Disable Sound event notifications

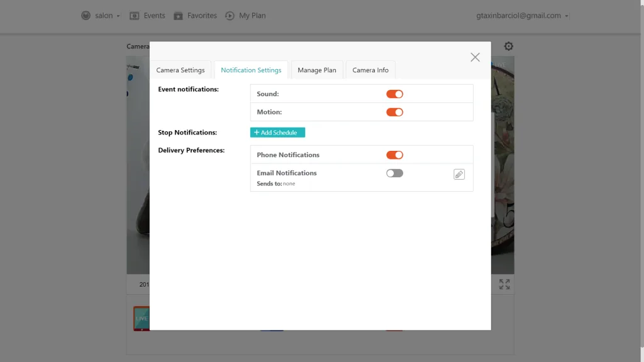pos(394,94)
